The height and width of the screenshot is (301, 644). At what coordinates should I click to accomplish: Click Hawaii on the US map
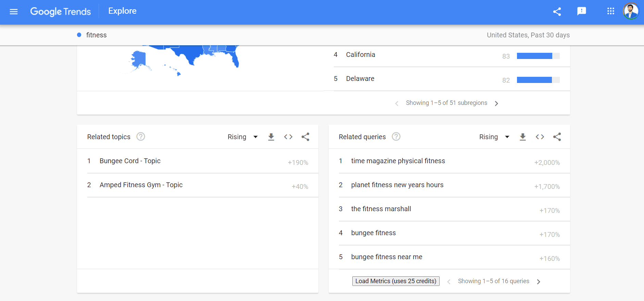(x=178, y=73)
